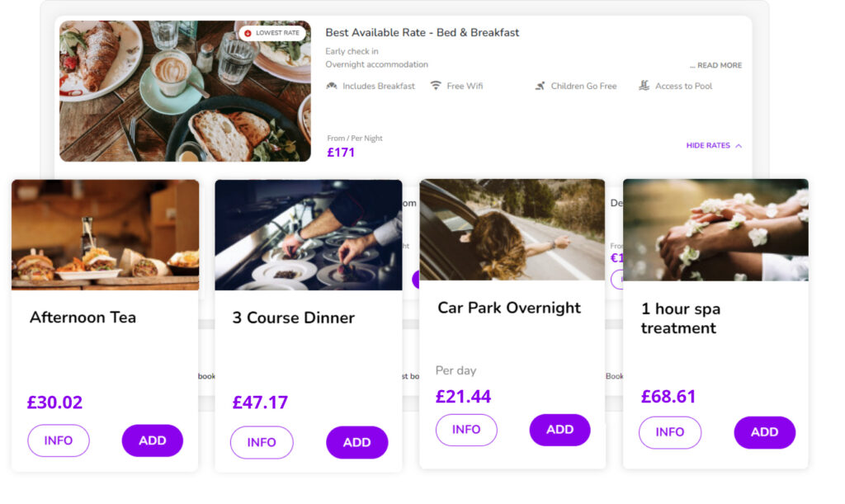Click the spa hands with flowers image
Viewport: 845px width, 504px height.
pyautogui.click(x=715, y=230)
